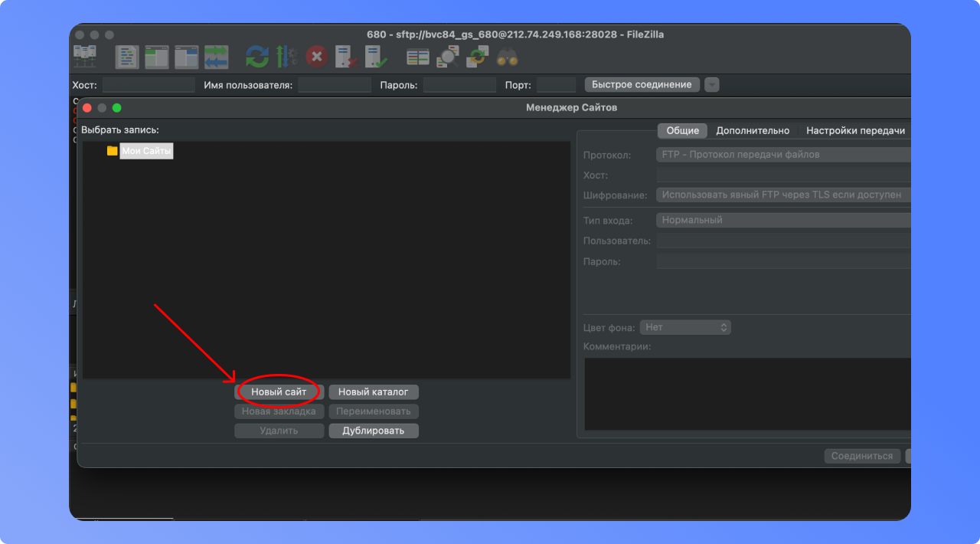
Task: Open the Site Manager toolbar icon
Action: click(83, 57)
